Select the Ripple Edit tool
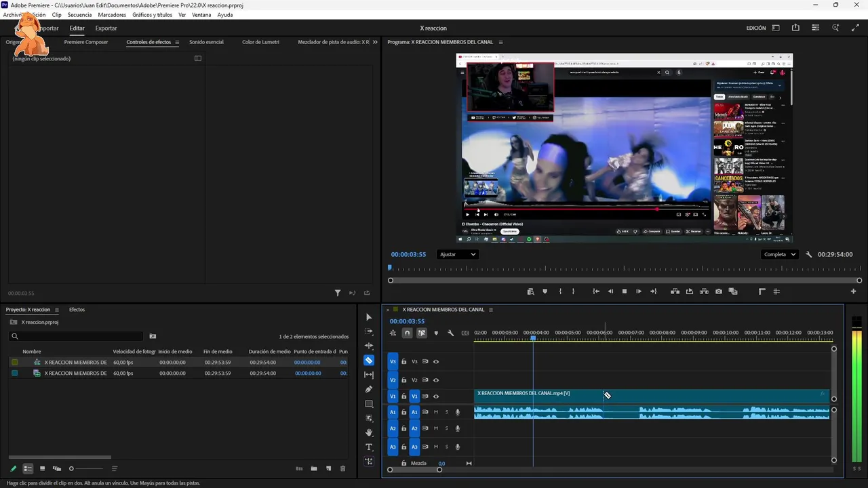The image size is (868, 488). (x=369, y=346)
